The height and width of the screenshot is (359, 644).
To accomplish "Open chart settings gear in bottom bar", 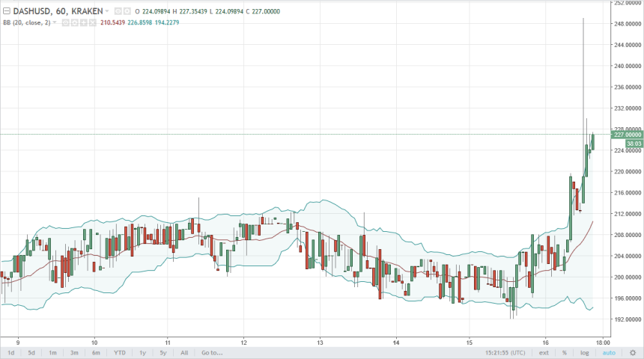I will click(632, 352).
